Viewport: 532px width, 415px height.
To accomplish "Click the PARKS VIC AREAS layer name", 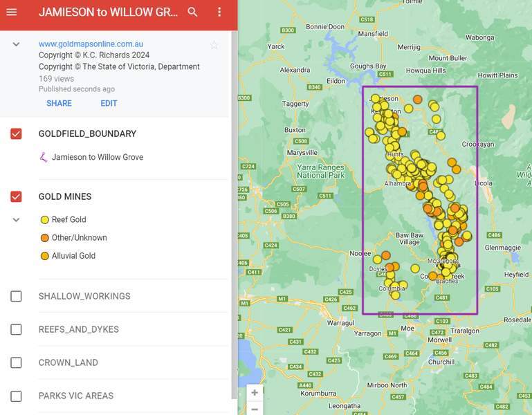I will coord(76,396).
